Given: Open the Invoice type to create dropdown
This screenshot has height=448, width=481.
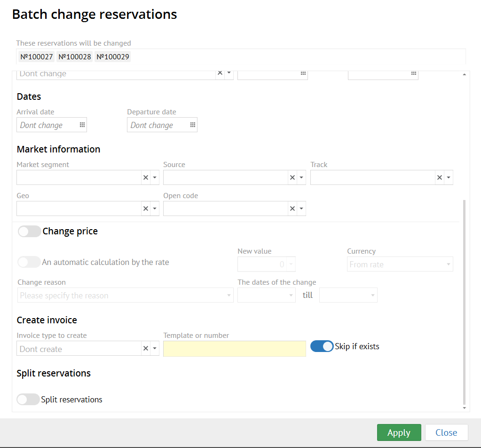Looking at the screenshot, I should tap(155, 349).
